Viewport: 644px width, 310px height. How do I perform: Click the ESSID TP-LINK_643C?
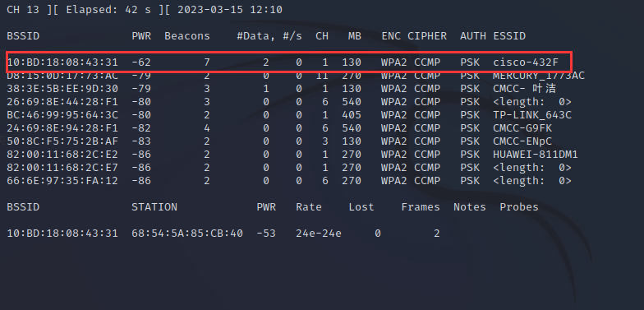[532, 115]
